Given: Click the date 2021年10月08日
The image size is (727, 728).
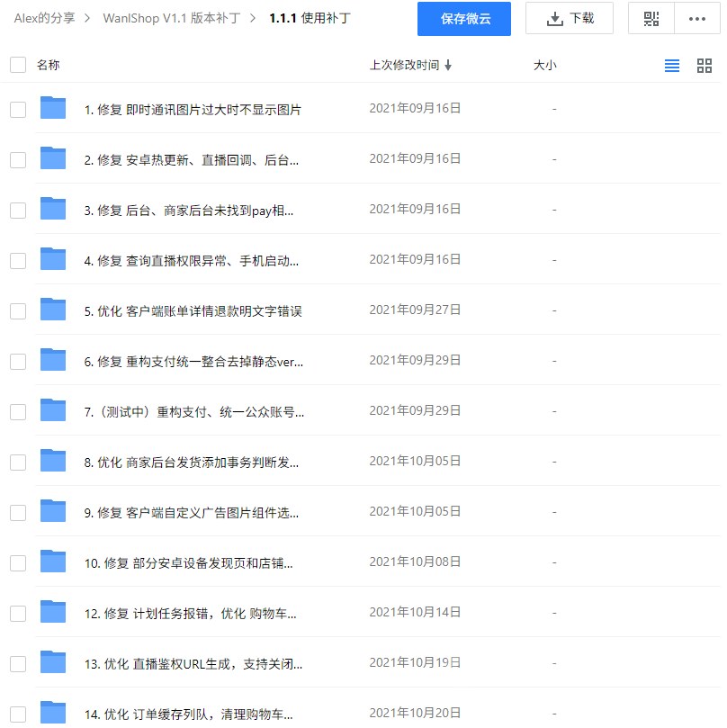Looking at the screenshot, I should click(415, 562).
